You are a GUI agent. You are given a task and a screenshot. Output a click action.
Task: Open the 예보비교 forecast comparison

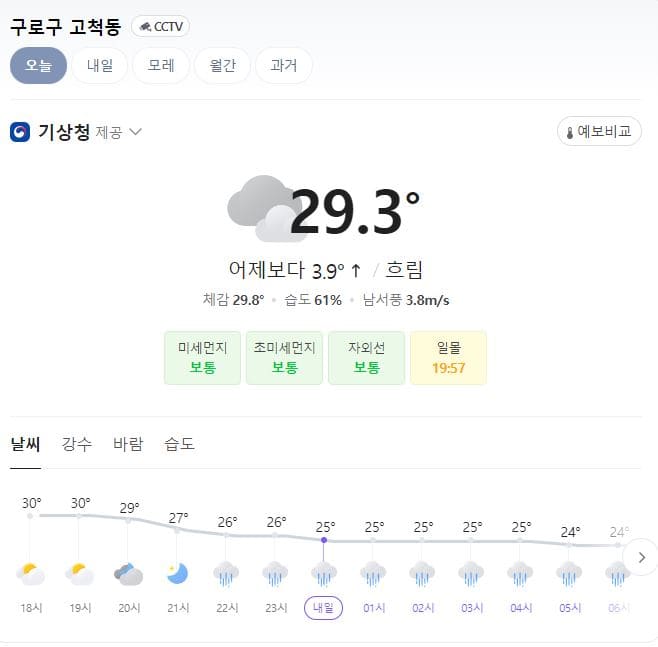[599, 131]
